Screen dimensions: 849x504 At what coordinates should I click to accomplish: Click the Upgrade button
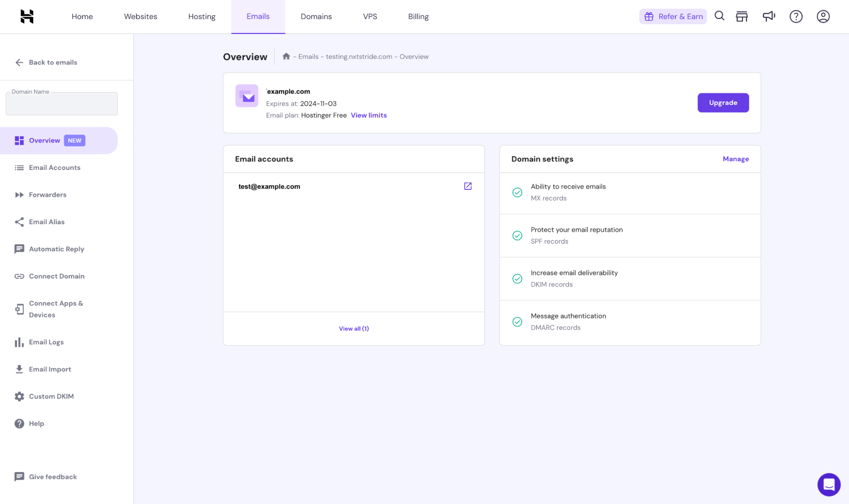pos(723,102)
